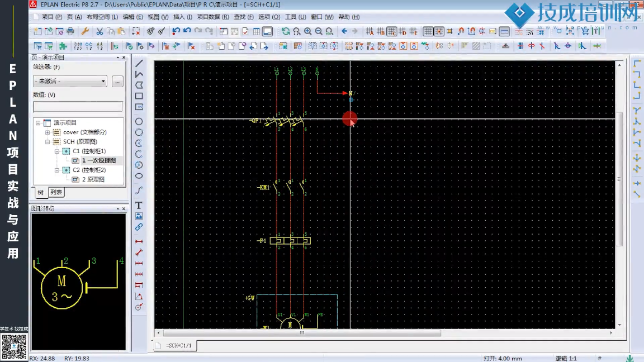Switch to the 树 tab
This screenshot has height=362, width=644.
coord(40,192)
